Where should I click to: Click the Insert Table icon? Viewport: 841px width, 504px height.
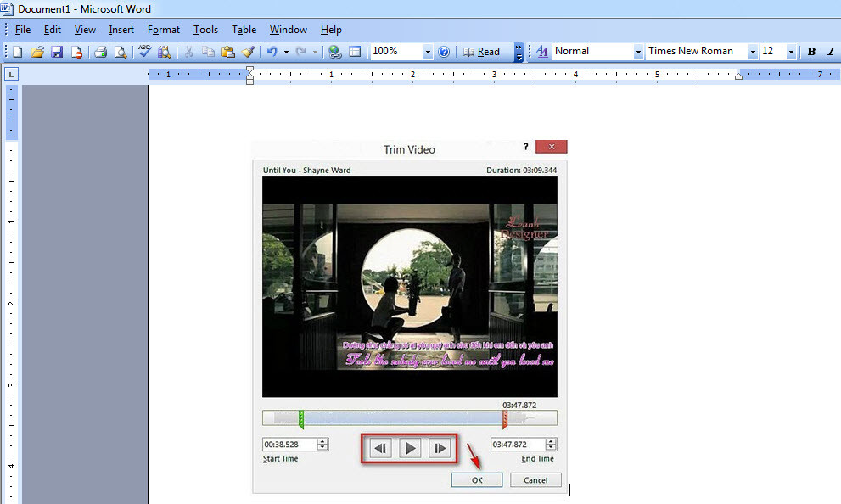point(355,52)
